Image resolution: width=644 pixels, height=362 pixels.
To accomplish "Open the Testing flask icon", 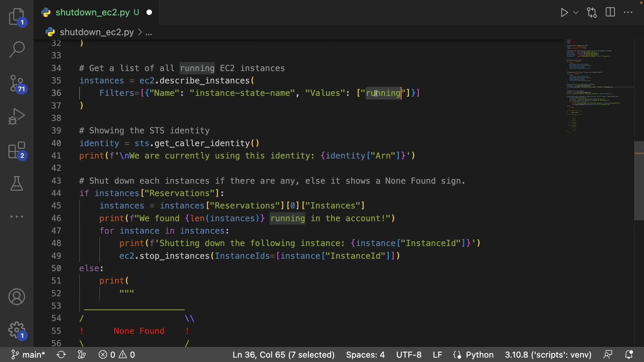I will (16, 183).
